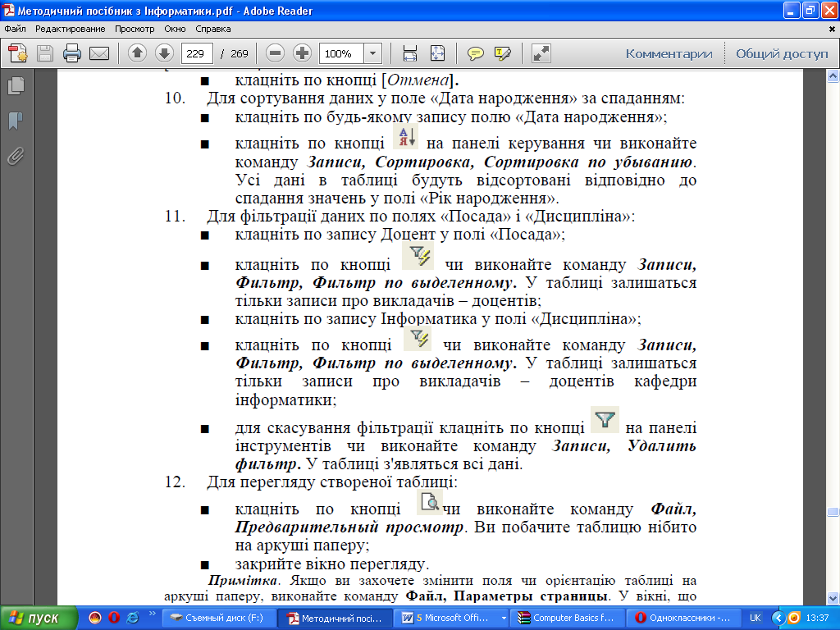Image resolution: width=840 pixels, height=630 pixels.
Task: Add sticky note comment icon
Action: point(475,53)
